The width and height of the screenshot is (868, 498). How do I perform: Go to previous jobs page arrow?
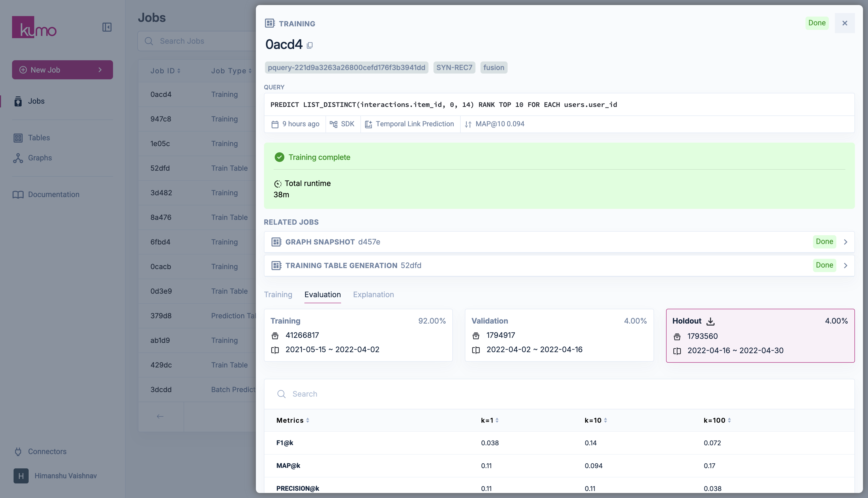click(160, 416)
